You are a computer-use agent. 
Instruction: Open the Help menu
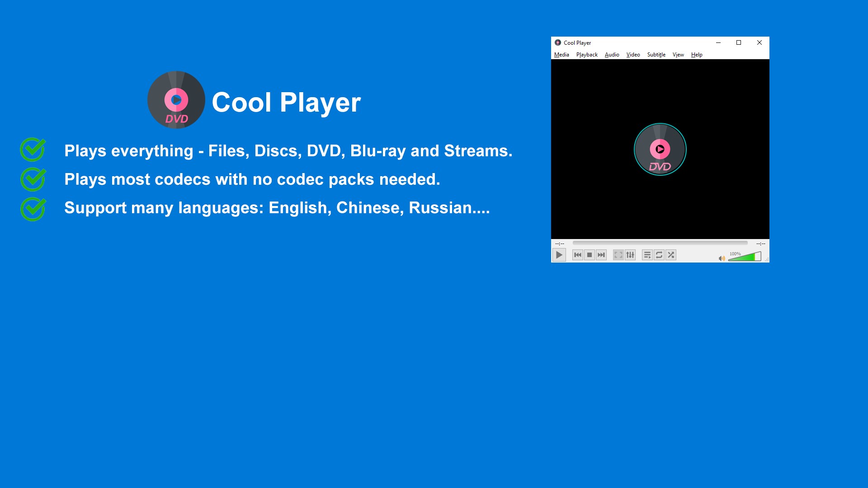696,55
